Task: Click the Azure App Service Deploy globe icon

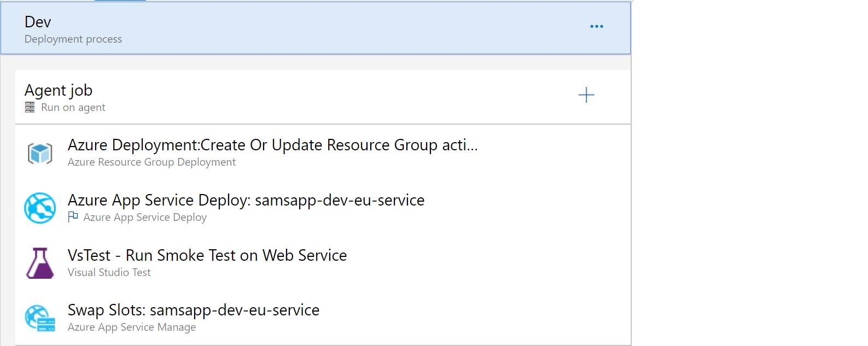Action: click(x=40, y=208)
